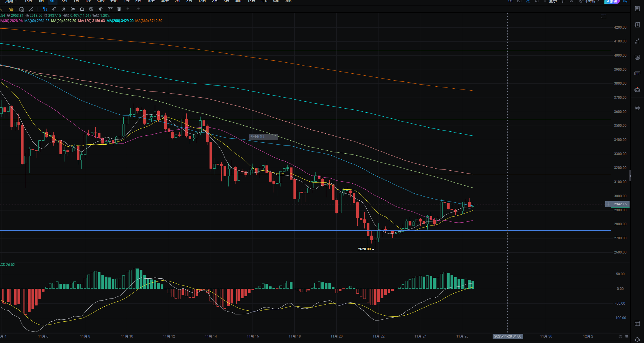This screenshot has height=343, width=644.
Task: Click the MA(200) cyan indicator label
Action: [x=120, y=21]
